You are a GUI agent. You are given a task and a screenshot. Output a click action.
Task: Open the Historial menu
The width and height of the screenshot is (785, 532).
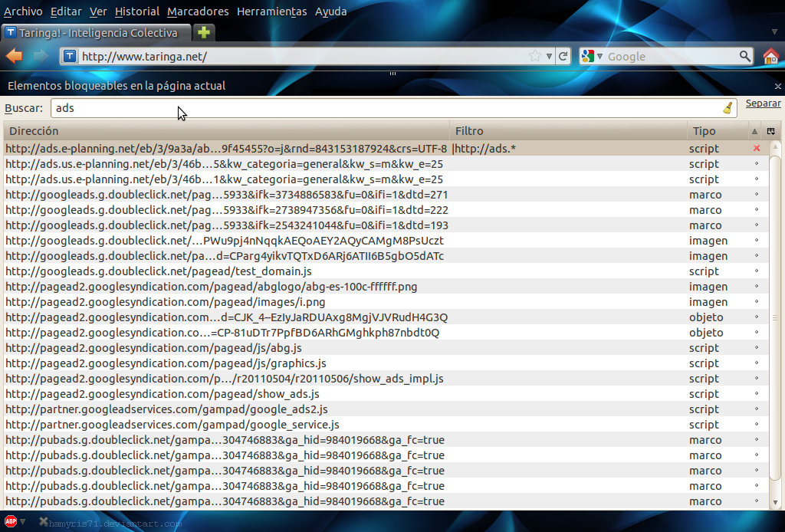(x=137, y=11)
